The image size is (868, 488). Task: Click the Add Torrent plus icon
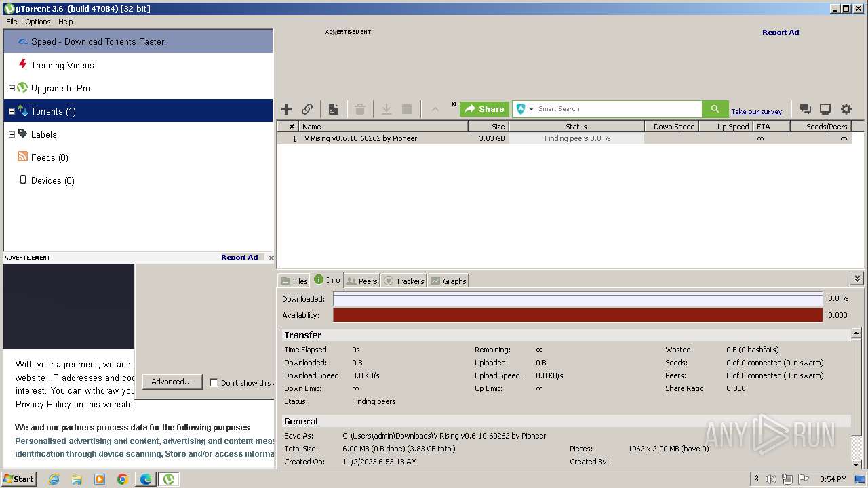coord(286,109)
